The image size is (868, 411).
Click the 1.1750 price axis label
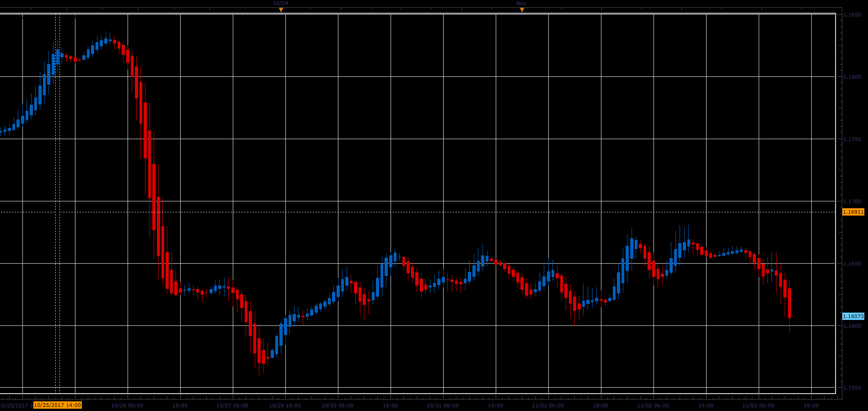pyautogui.click(x=852, y=139)
